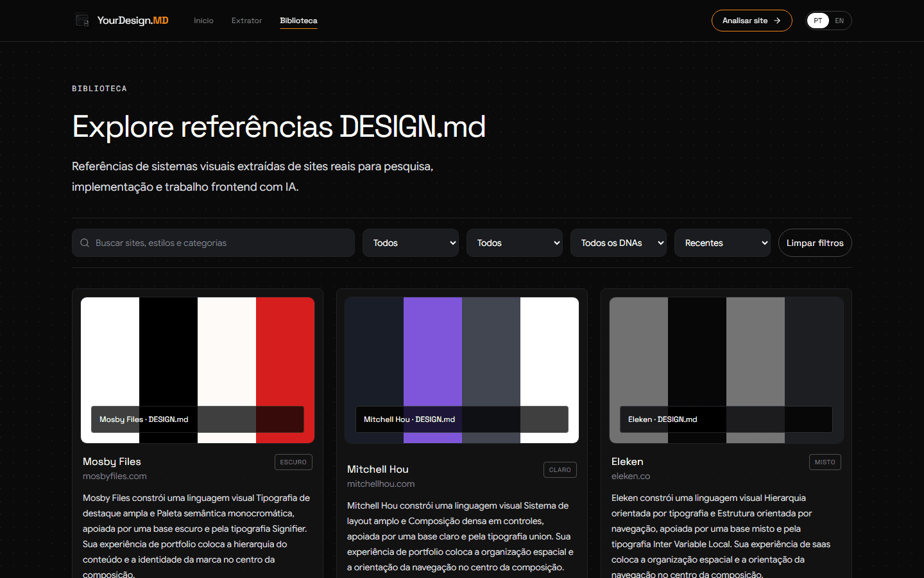
Task: Open the Mosby Files card title
Action: (112, 462)
